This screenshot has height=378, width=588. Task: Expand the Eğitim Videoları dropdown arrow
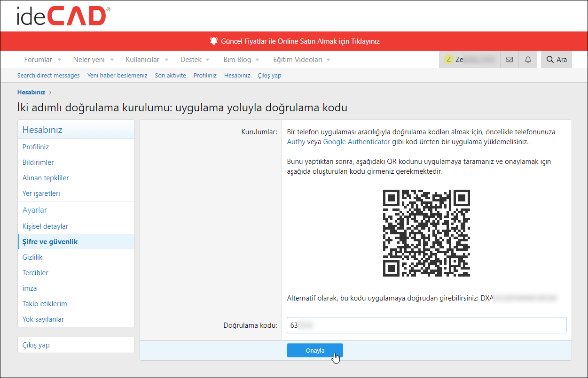[x=328, y=60]
